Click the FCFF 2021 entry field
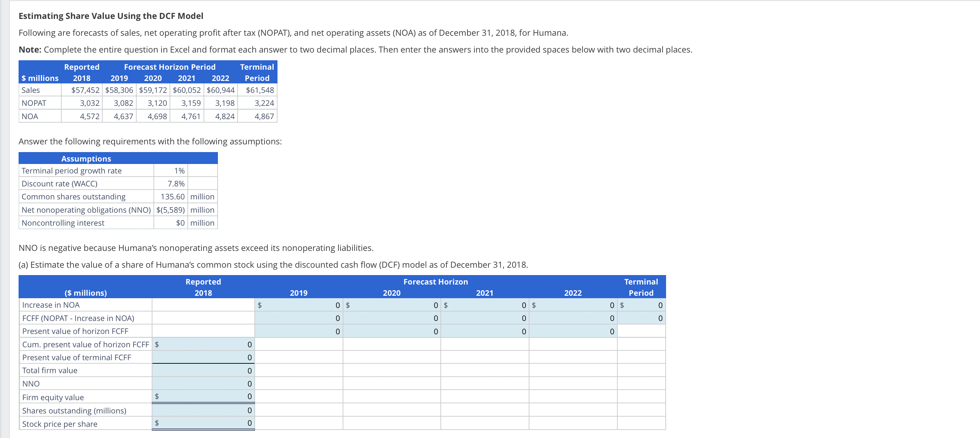Image resolution: width=980 pixels, height=438 pixels. [x=485, y=318]
